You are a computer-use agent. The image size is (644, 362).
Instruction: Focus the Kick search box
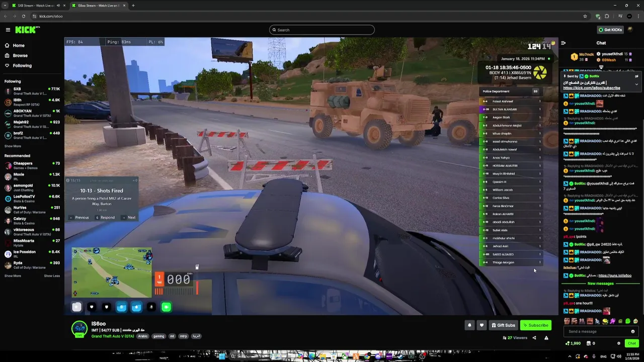pos(322,30)
